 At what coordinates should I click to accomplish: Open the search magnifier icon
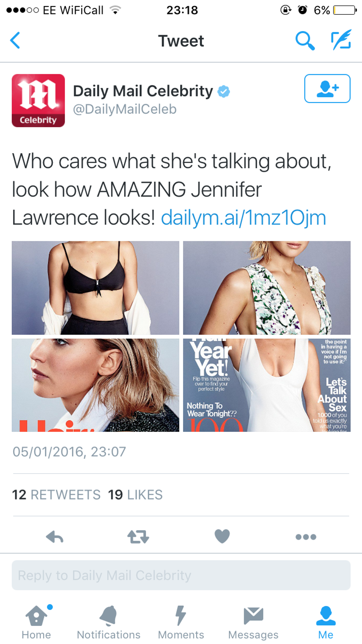305,40
